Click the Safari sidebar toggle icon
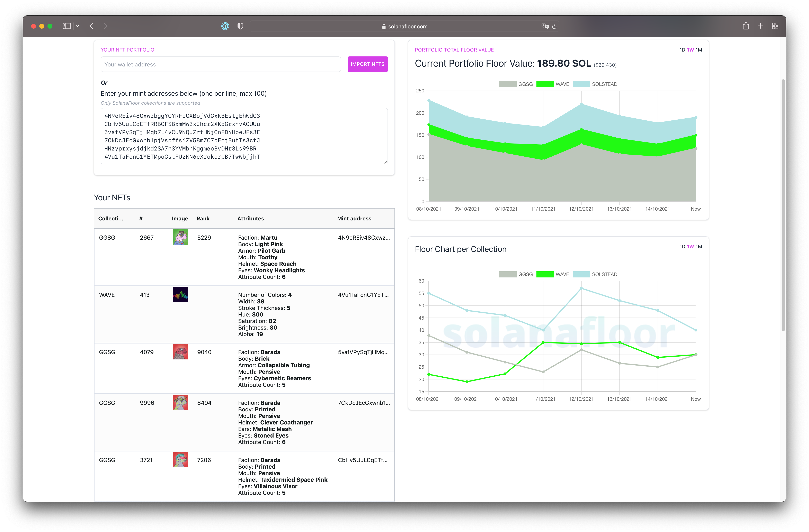 point(67,26)
